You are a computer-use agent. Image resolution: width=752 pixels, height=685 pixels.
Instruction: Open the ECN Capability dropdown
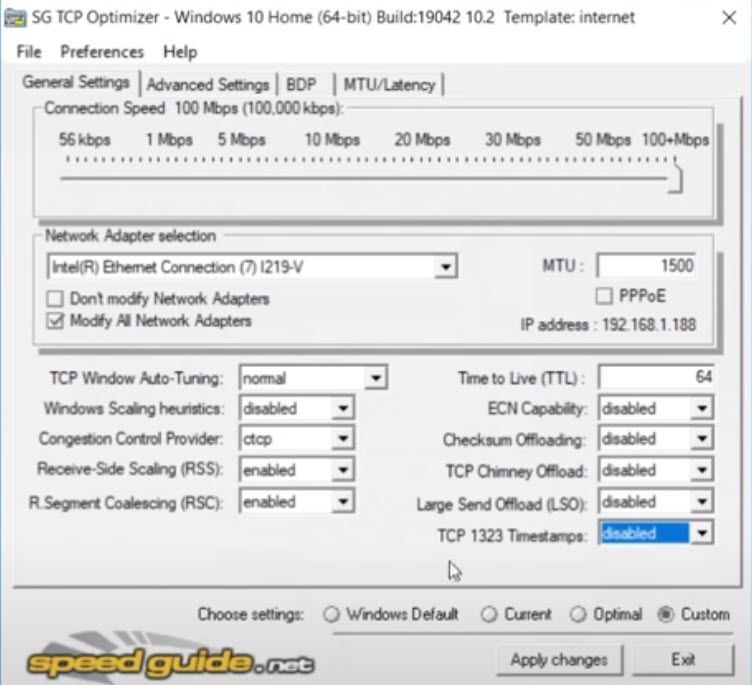(702, 408)
